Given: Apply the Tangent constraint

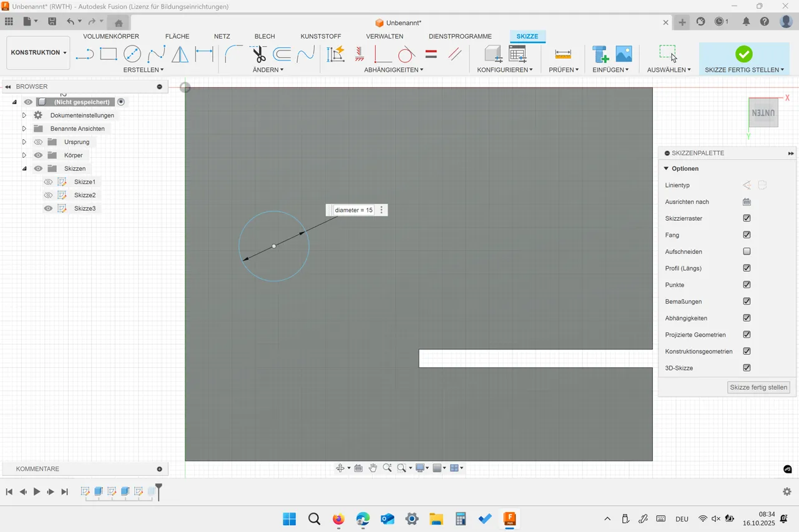Looking at the screenshot, I should 406,54.
